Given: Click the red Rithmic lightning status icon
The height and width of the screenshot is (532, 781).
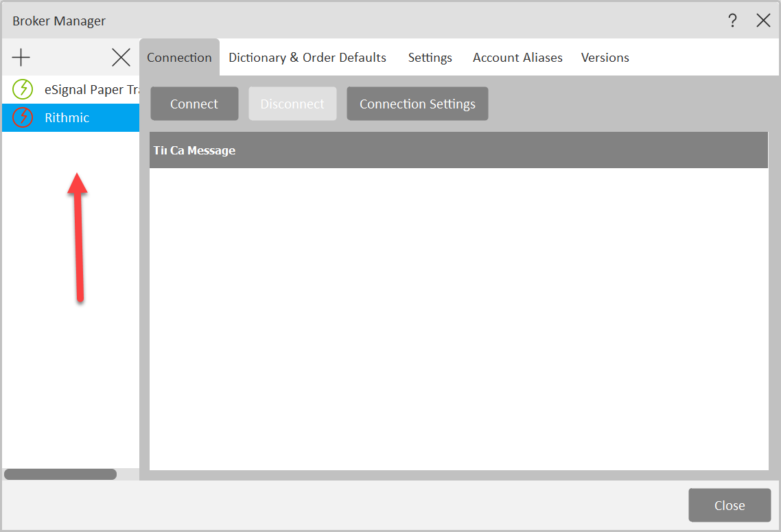Looking at the screenshot, I should [x=23, y=117].
